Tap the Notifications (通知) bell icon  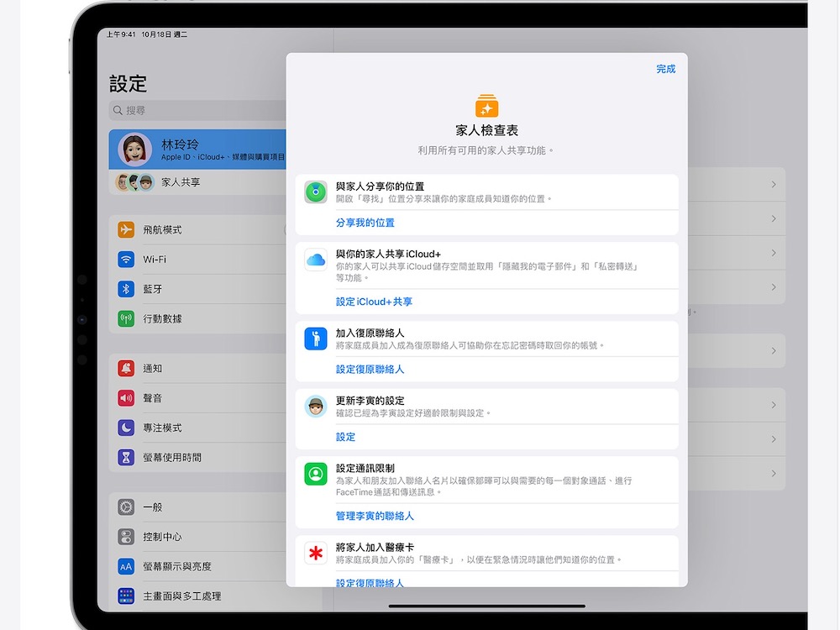126,369
